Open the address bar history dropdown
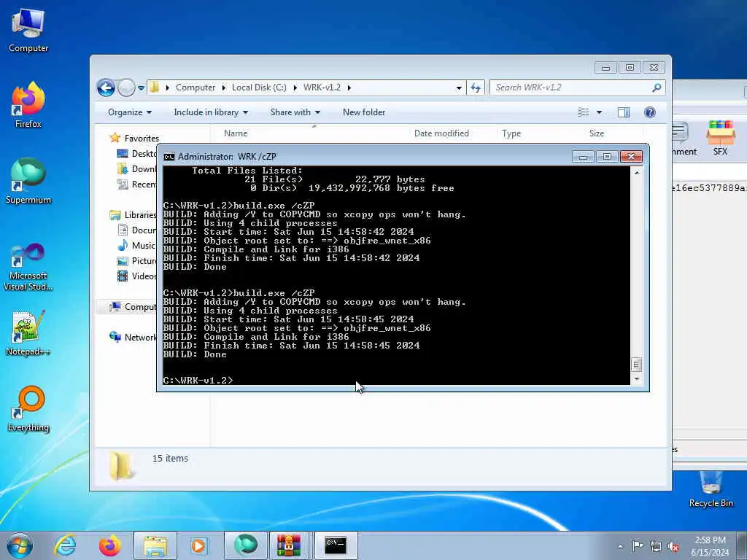The width and height of the screenshot is (747, 560). (459, 87)
